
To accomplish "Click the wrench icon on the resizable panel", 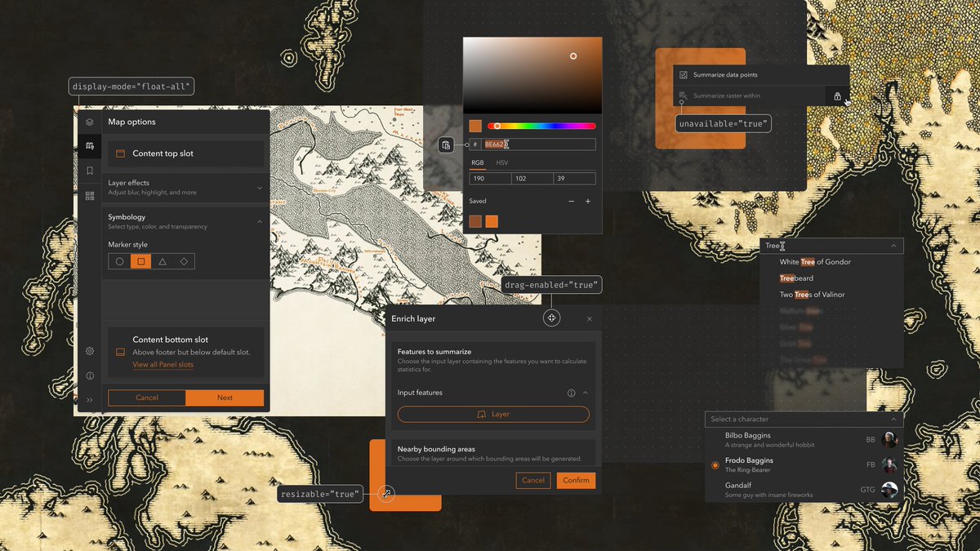I will tap(386, 493).
